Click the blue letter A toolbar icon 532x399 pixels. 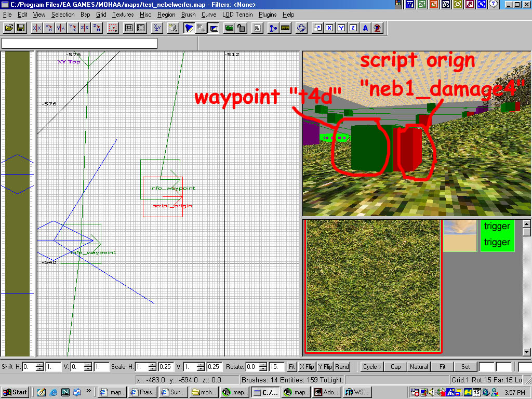point(366,28)
